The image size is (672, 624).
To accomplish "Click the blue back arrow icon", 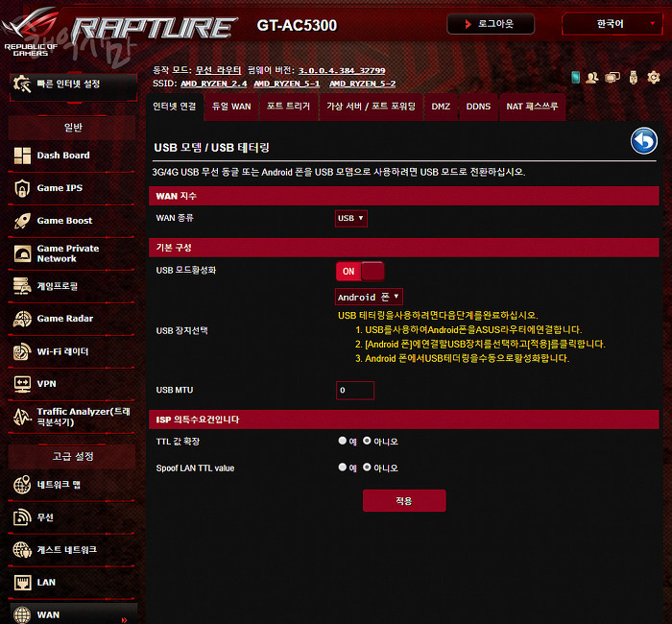I will (x=644, y=140).
